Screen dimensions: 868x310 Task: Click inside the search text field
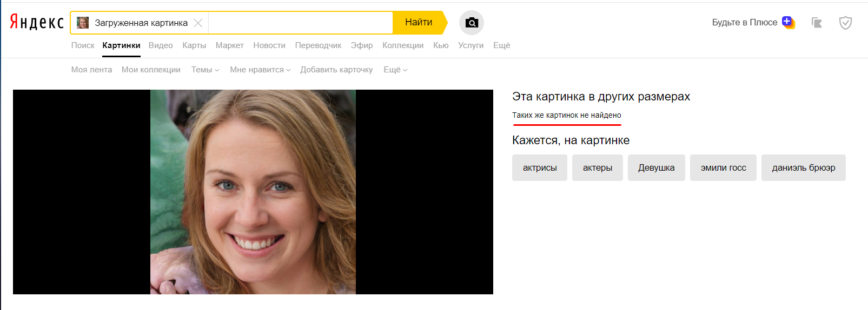pyautogui.click(x=300, y=23)
